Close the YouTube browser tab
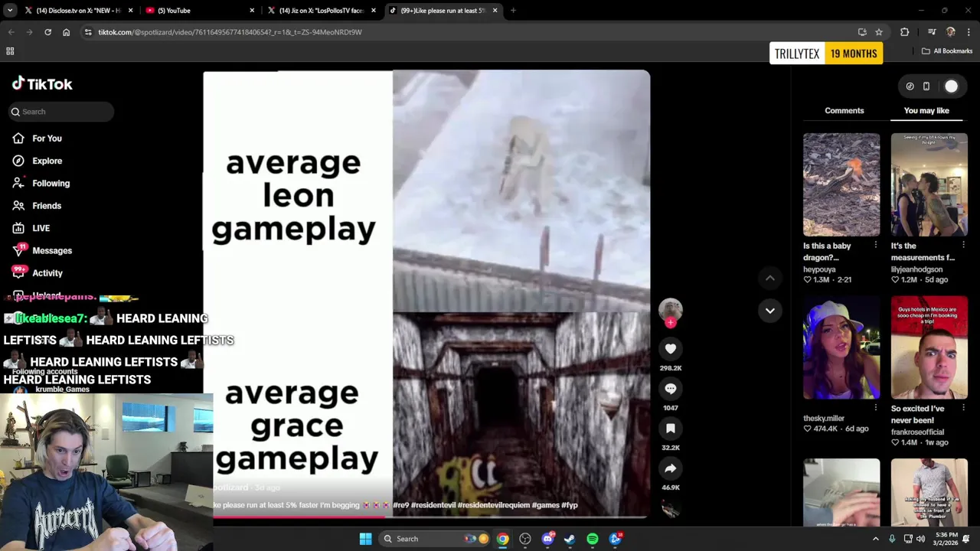Image resolution: width=980 pixels, height=551 pixels. pyautogui.click(x=252, y=11)
